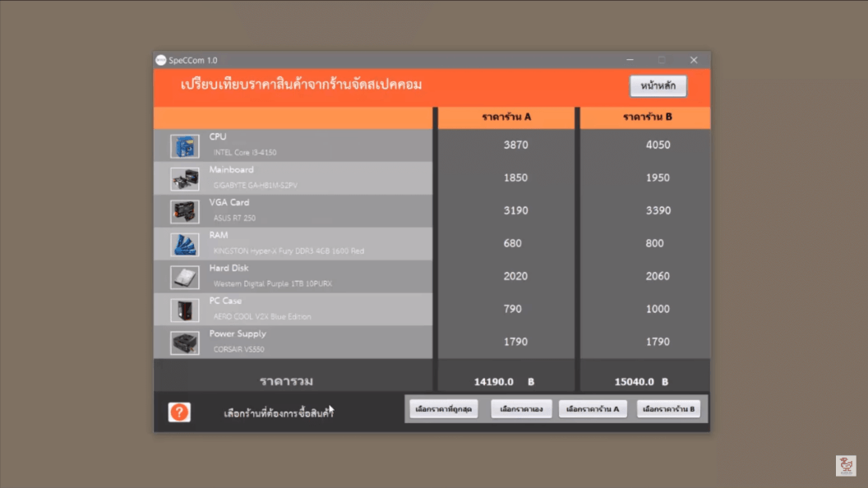Open help via orange question mark icon

[x=179, y=412]
